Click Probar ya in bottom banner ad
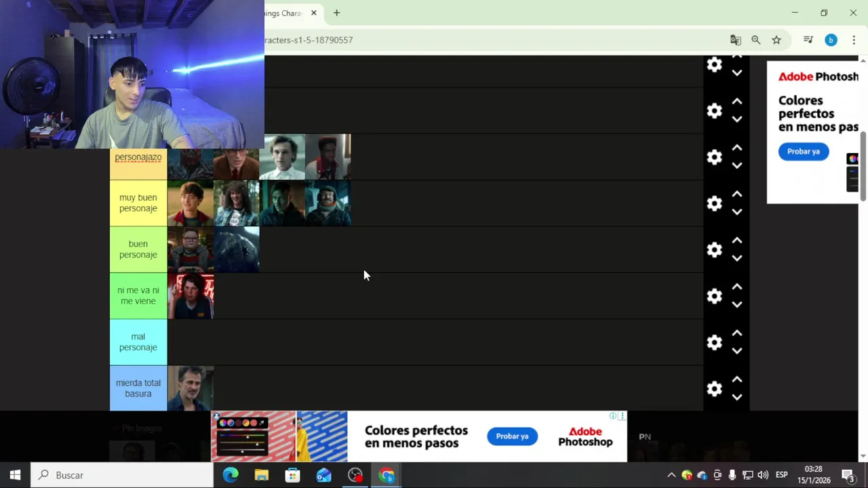This screenshot has width=868, height=488. 512,436
